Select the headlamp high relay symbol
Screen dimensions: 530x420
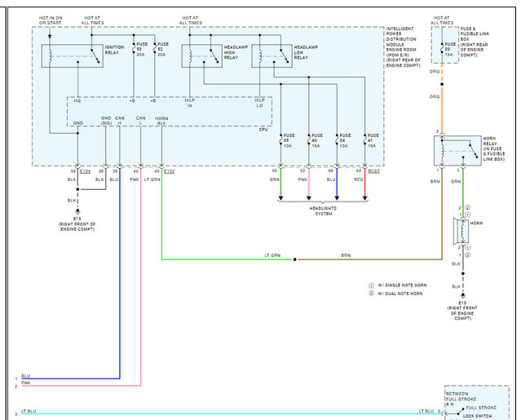tap(201, 55)
